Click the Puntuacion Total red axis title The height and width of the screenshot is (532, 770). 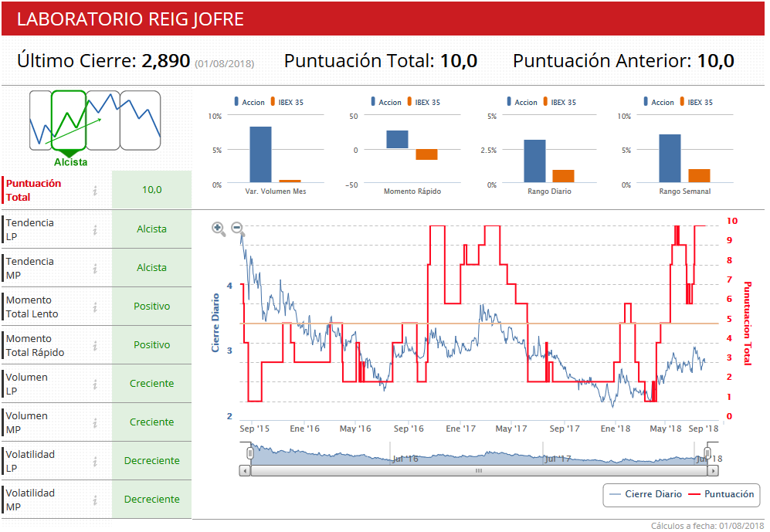[748, 324]
